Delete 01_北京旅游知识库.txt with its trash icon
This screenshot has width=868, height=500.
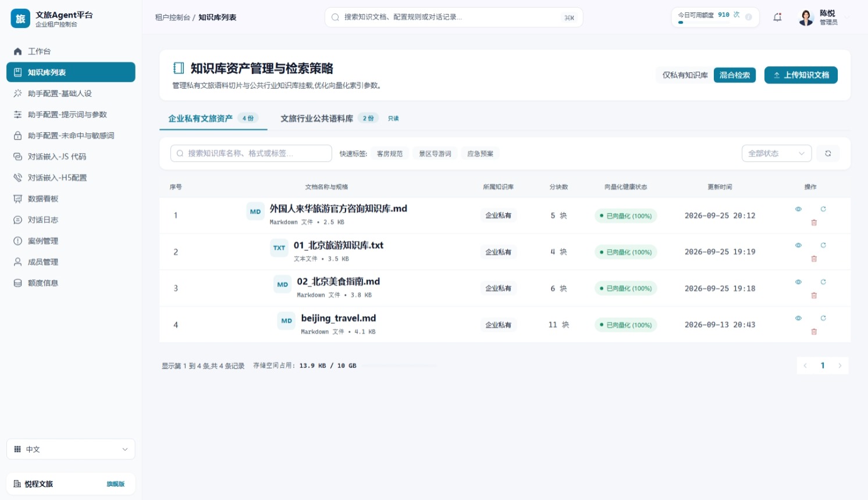[x=814, y=259]
